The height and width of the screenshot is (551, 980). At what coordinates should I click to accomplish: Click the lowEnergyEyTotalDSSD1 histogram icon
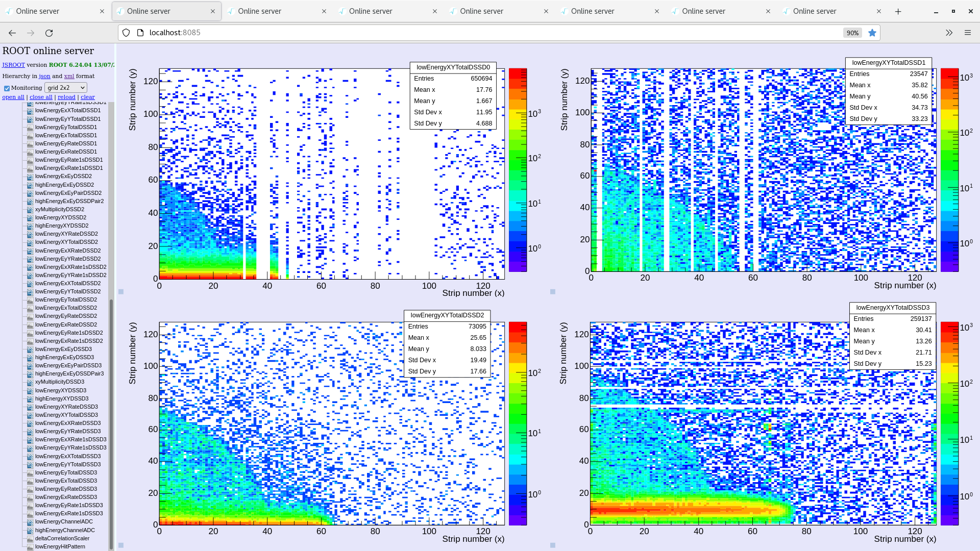coord(30,128)
